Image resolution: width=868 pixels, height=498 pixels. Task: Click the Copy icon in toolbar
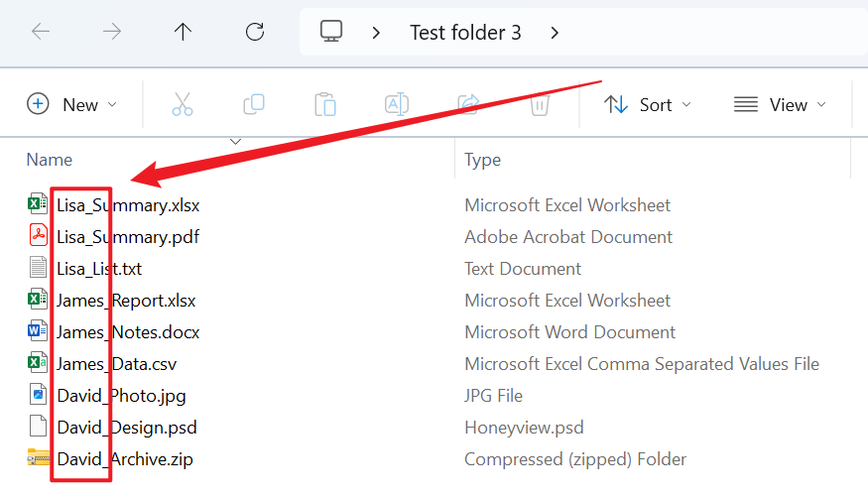tap(254, 104)
